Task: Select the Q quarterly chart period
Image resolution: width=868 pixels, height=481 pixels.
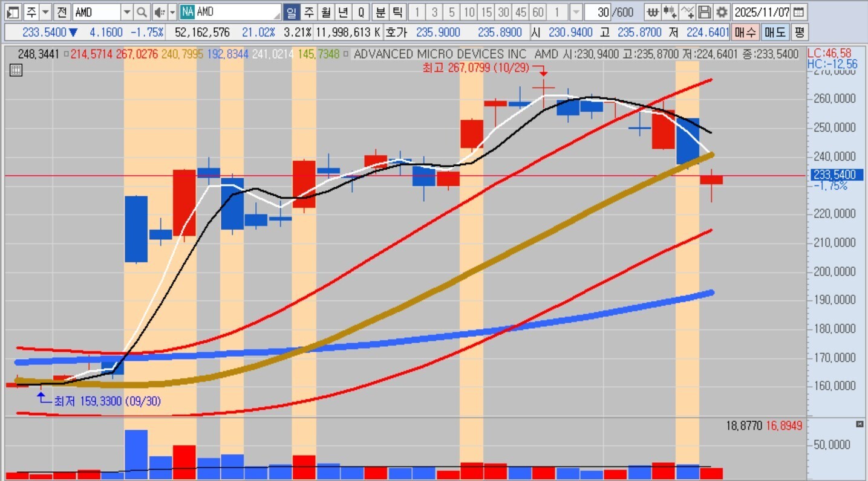Action: coord(361,11)
